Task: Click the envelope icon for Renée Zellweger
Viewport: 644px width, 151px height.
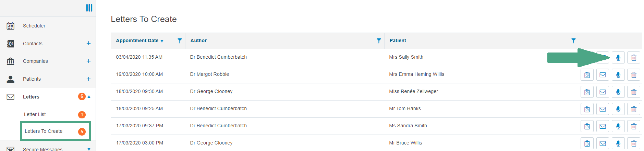Action: pyautogui.click(x=603, y=92)
